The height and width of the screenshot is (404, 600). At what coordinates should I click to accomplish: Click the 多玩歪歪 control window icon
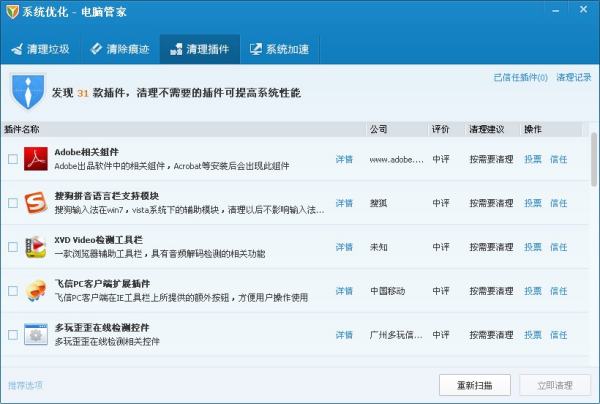point(36,334)
